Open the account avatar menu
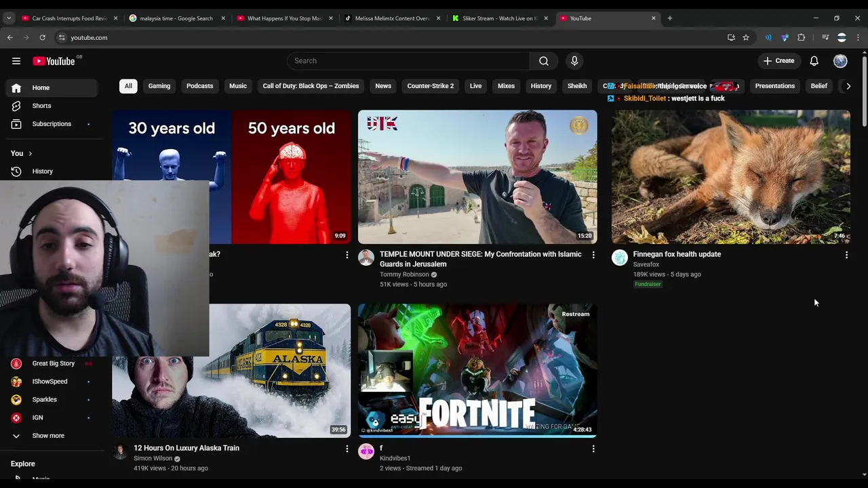 840,61
